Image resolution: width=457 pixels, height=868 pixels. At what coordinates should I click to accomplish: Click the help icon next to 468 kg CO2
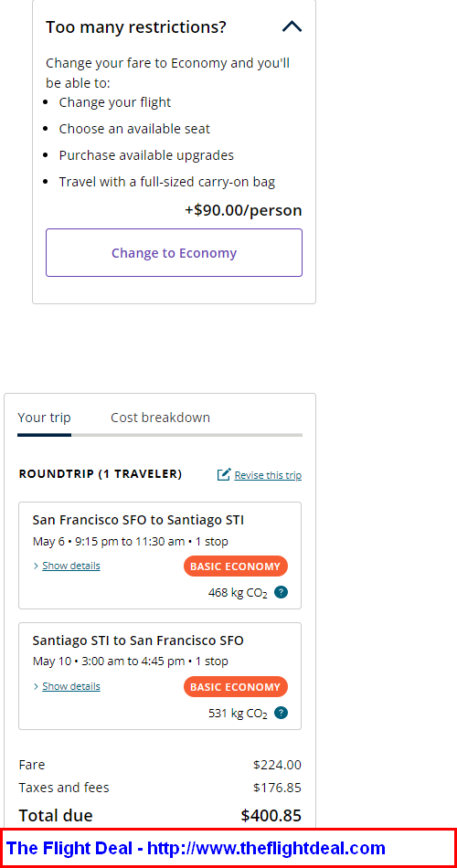click(282, 592)
